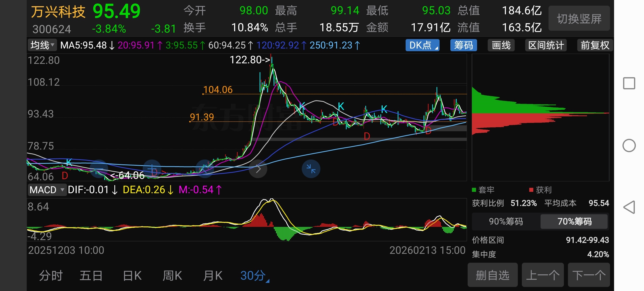
Task: Tap the scroll-right chevron on chart
Action: point(258,169)
